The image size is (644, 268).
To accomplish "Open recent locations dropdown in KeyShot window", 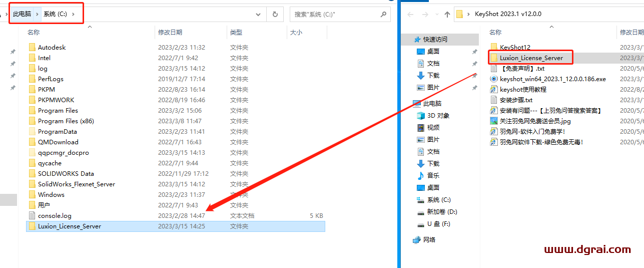I will (x=436, y=15).
